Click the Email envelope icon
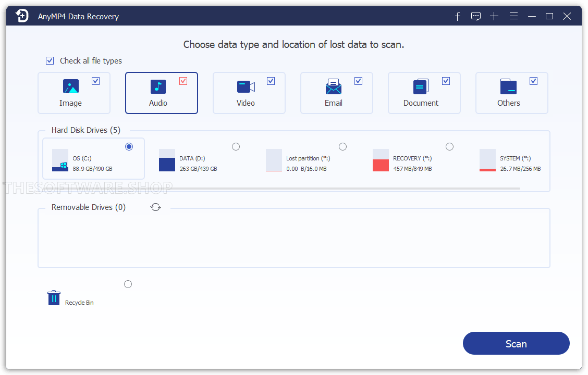 pyautogui.click(x=334, y=86)
